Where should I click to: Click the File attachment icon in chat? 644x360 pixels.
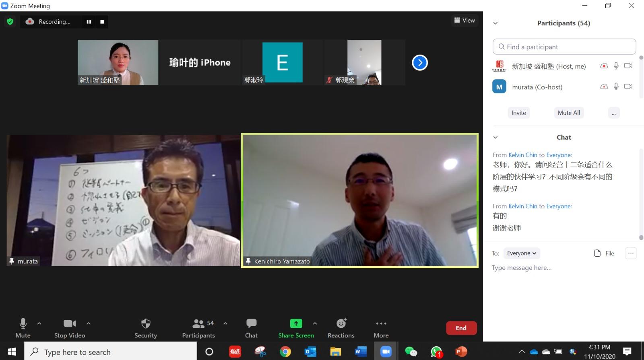tap(598, 253)
